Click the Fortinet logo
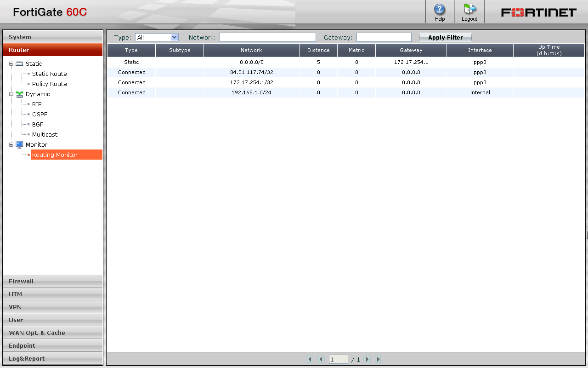588x368 pixels. 538,12
